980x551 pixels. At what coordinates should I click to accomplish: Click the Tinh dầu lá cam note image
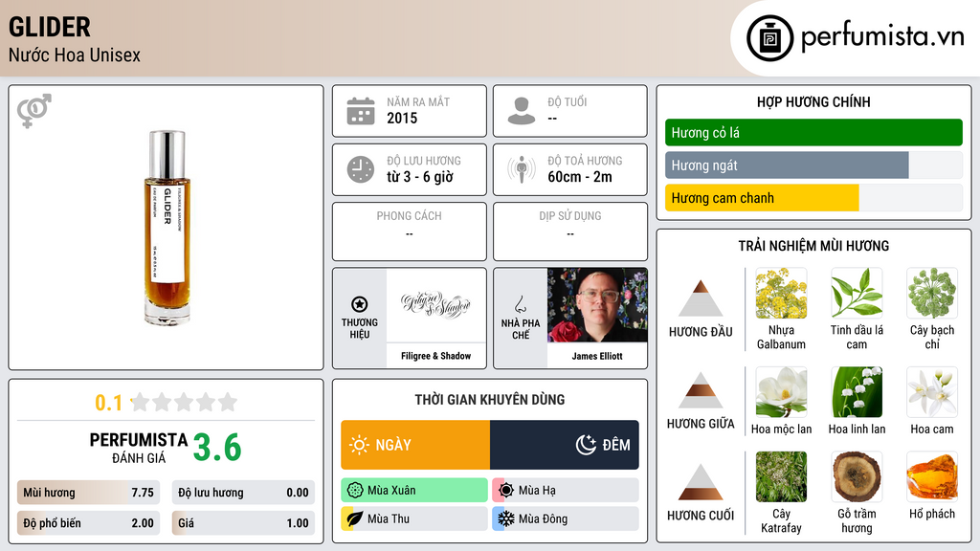point(857,294)
